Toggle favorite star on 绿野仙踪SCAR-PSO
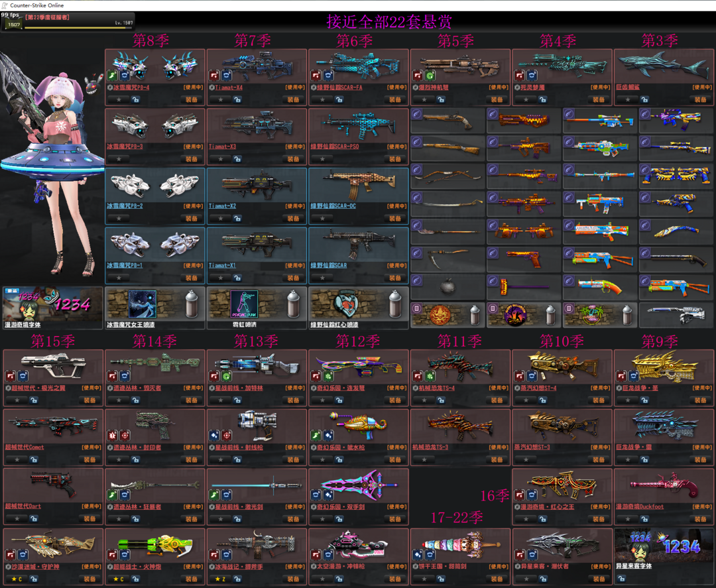Viewport: 716px width, 588px height. tap(323, 159)
